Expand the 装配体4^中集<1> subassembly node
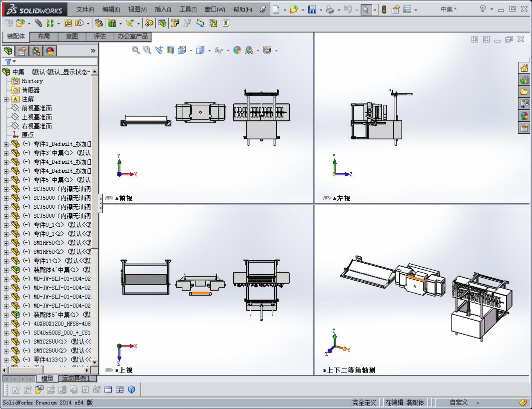 (x=6, y=270)
